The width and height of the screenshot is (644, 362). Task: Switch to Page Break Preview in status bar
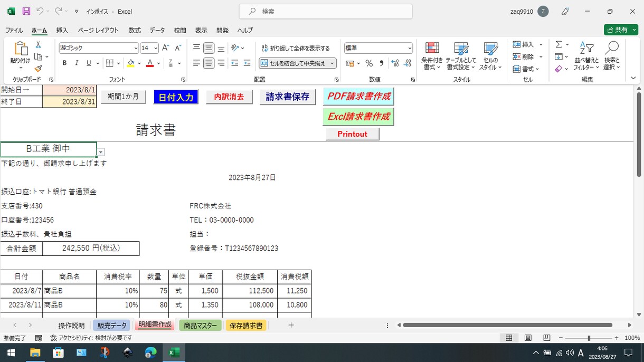coord(547,338)
